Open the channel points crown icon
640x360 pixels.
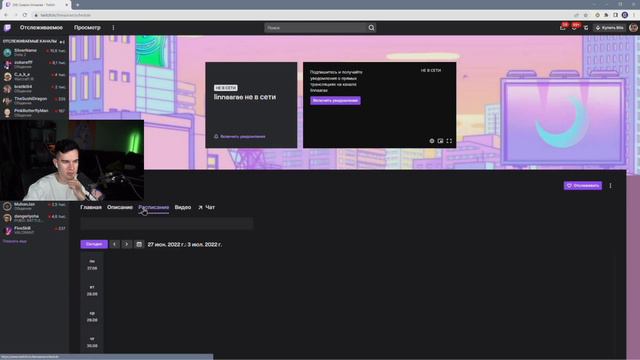pyautogui.click(x=586, y=28)
